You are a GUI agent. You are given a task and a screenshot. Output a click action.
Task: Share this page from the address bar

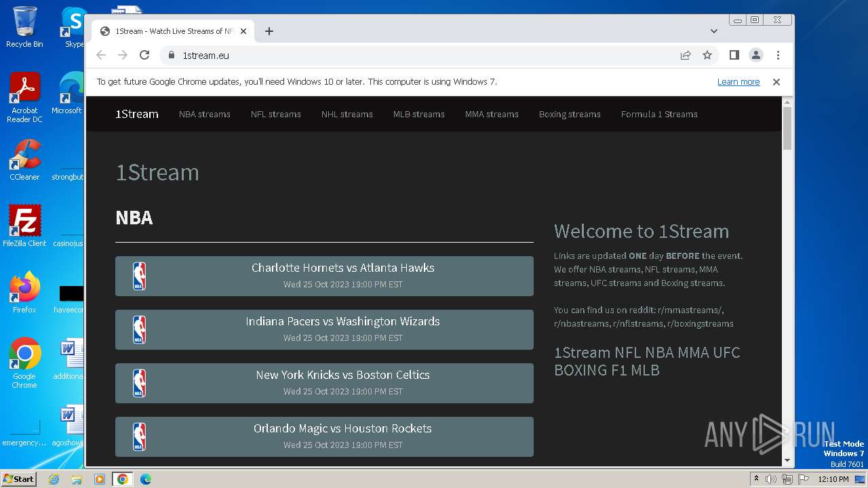[x=686, y=55]
